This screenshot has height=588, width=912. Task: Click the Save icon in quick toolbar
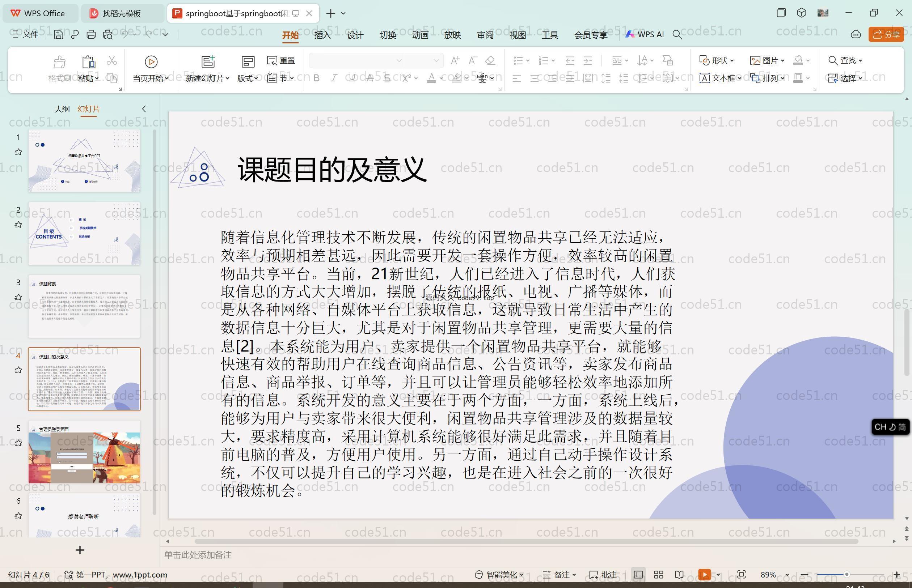click(x=59, y=34)
